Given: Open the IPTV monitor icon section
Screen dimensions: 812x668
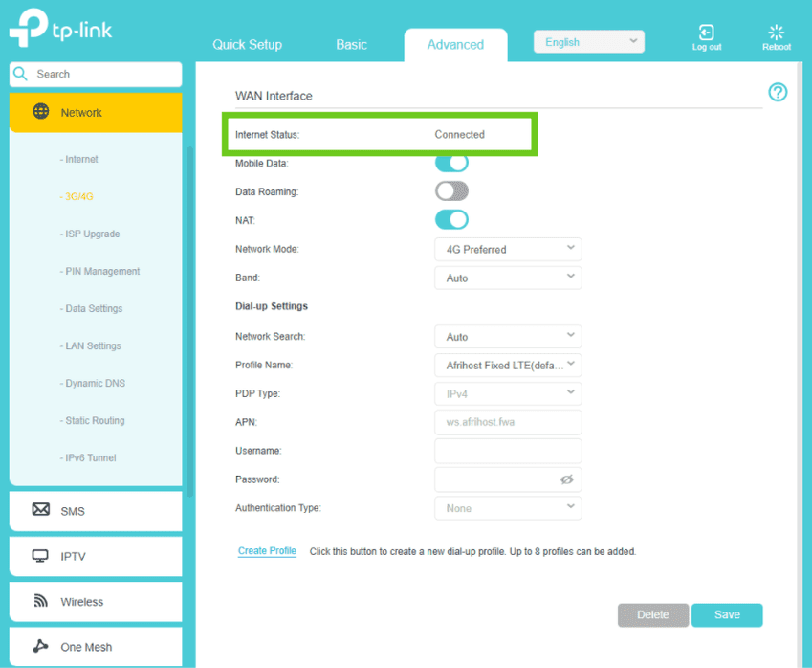Looking at the screenshot, I should pos(41,556).
